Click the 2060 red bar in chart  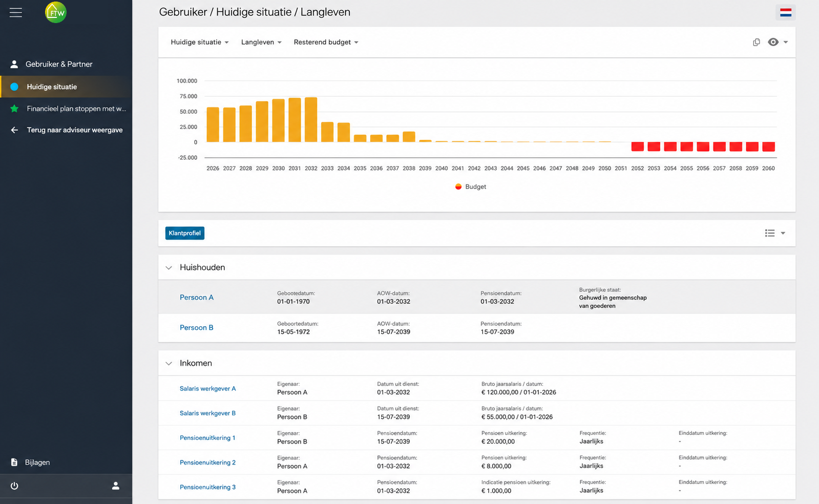click(768, 146)
